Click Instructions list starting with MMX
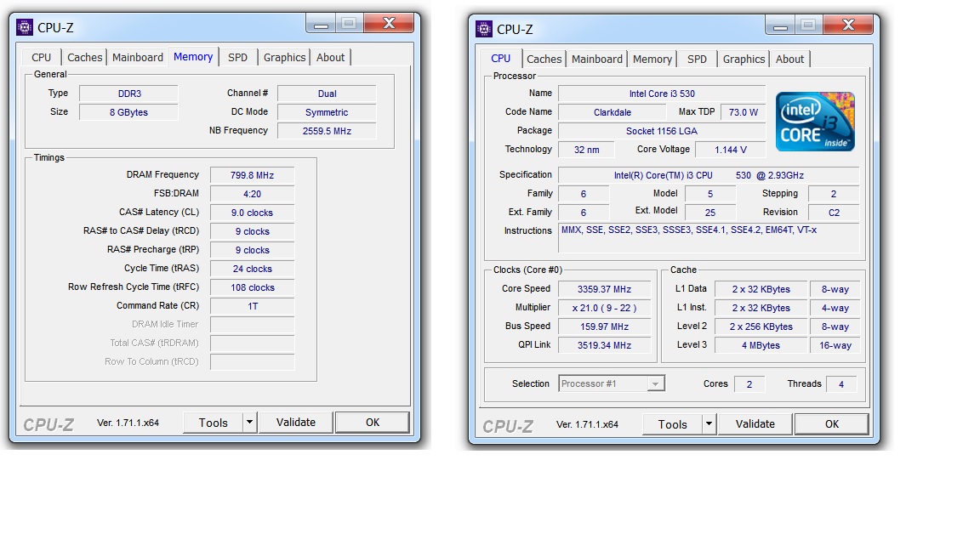Image resolution: width=980 pixels, height=551 pixels. click(709, 238)
